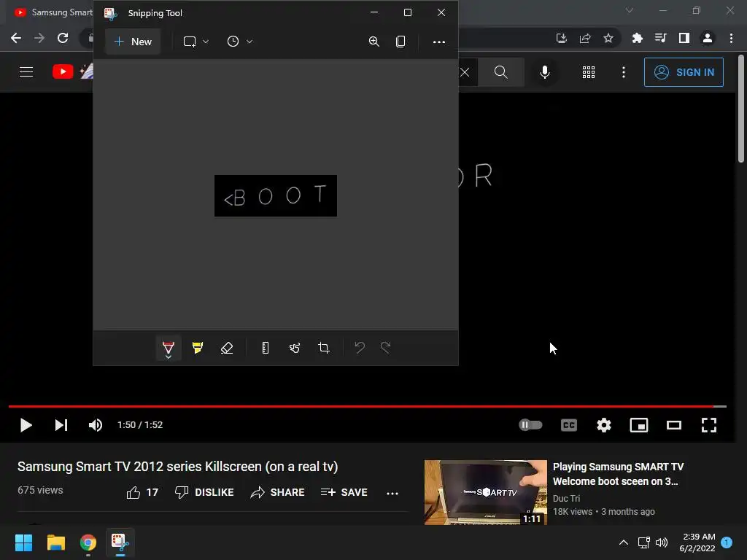Open the Chrome three-dot menu
Viewport: 747px width, 560px height.
pyautogui.click(x=731, y=38)
